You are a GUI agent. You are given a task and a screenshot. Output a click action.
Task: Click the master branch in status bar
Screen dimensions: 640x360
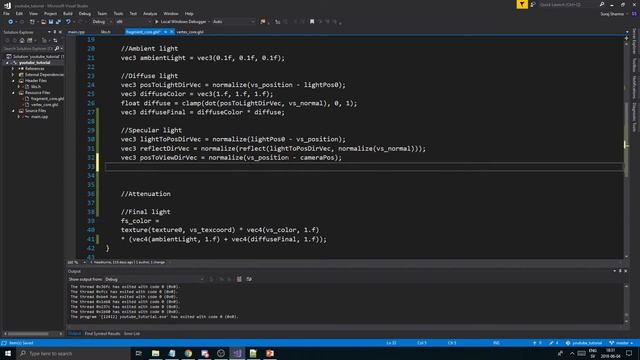point(621,343)
